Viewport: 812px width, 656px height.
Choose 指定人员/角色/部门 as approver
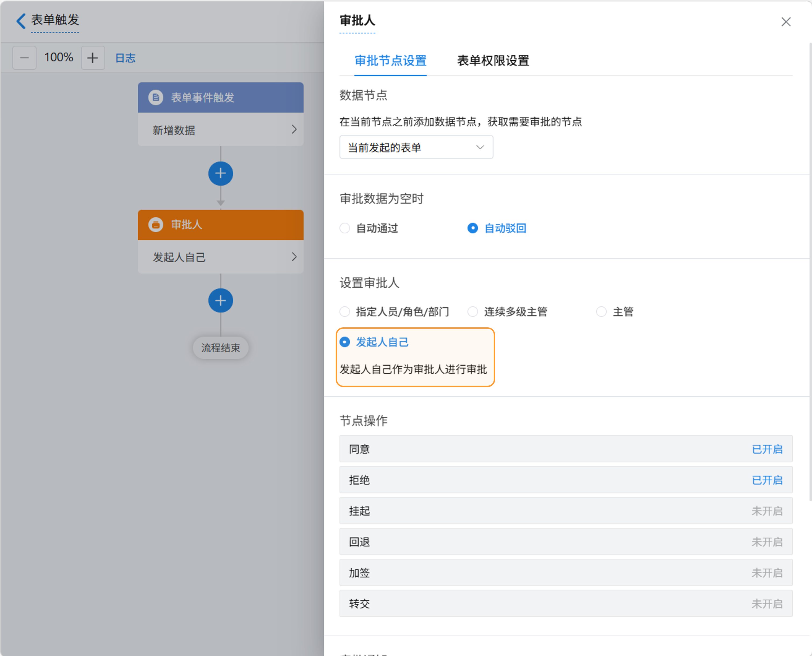tap(345, 312)
